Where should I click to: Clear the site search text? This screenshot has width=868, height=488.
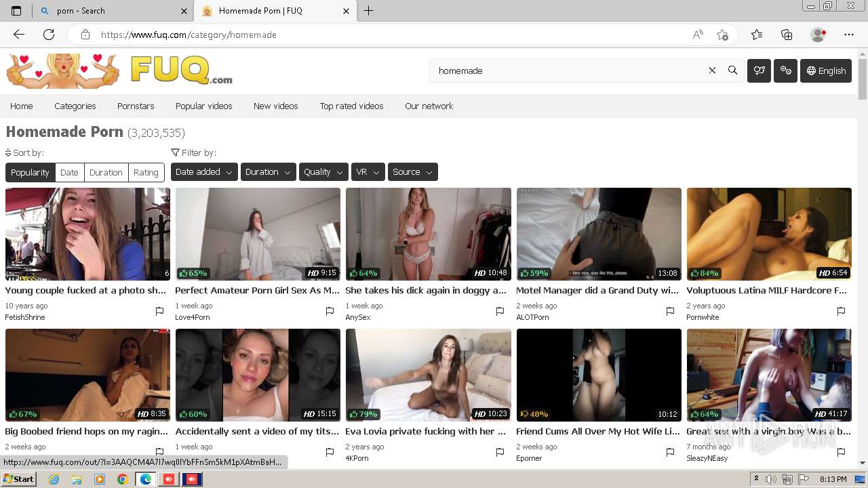(712, 70)
